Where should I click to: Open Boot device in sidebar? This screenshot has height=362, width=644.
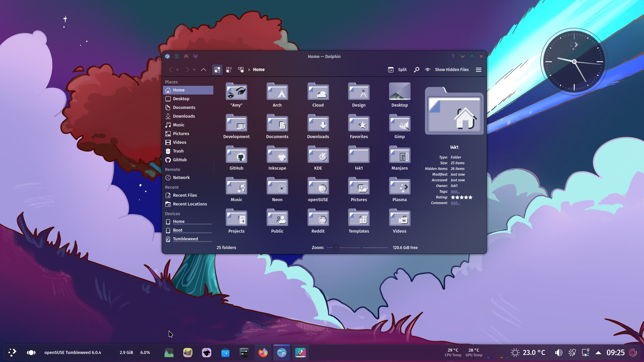pyautogui.click(x=188, y=230)
